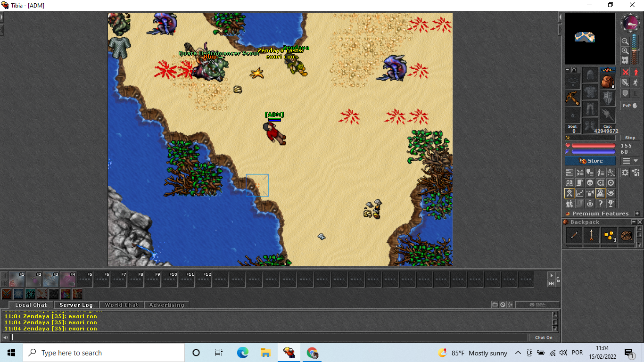Image resolution: width=644 pixels, height=362 pixels.
Task: Select defensive fight mode shield icon
Action: pyautogui.click(x=626, y=93)
